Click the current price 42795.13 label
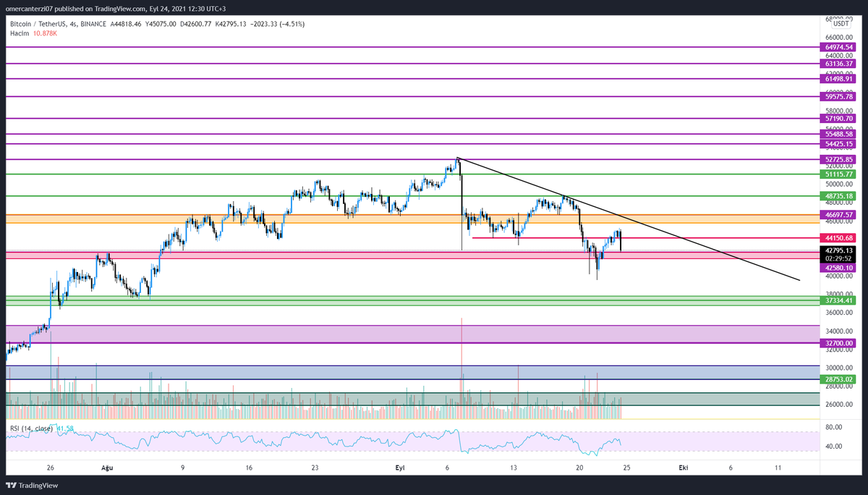Screen dimensions: 868x495 click(838, 250)
